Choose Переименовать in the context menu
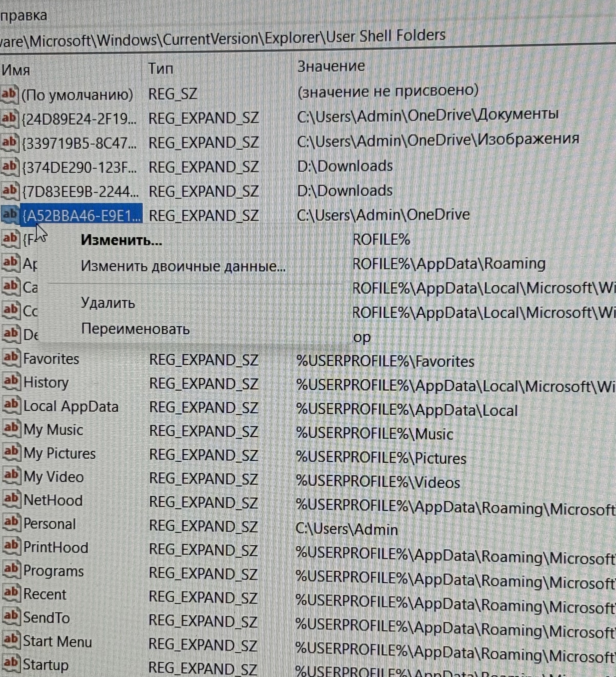616x677 pixels. [135, 329]
